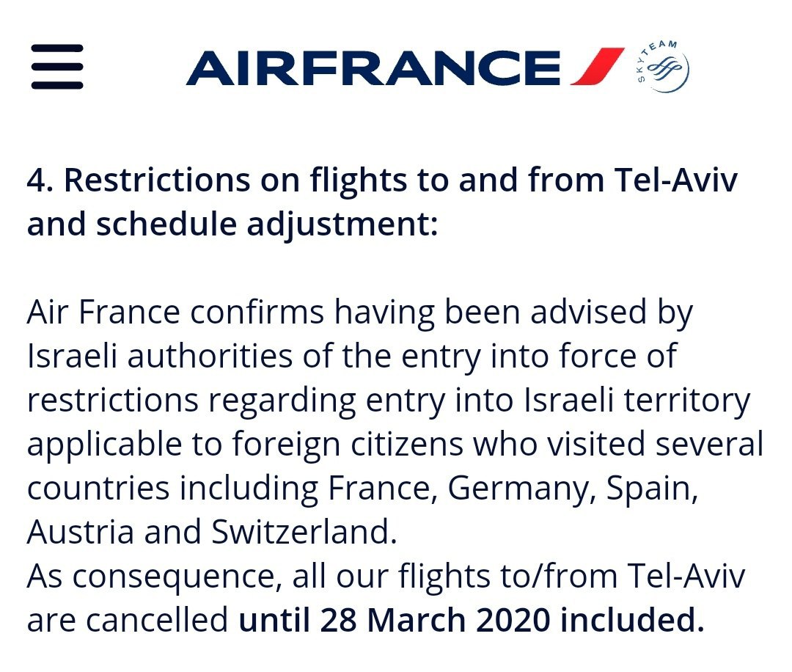Click the word 'restrictions' starting third body line
792x672 pixels.
[x=113, y=400]
